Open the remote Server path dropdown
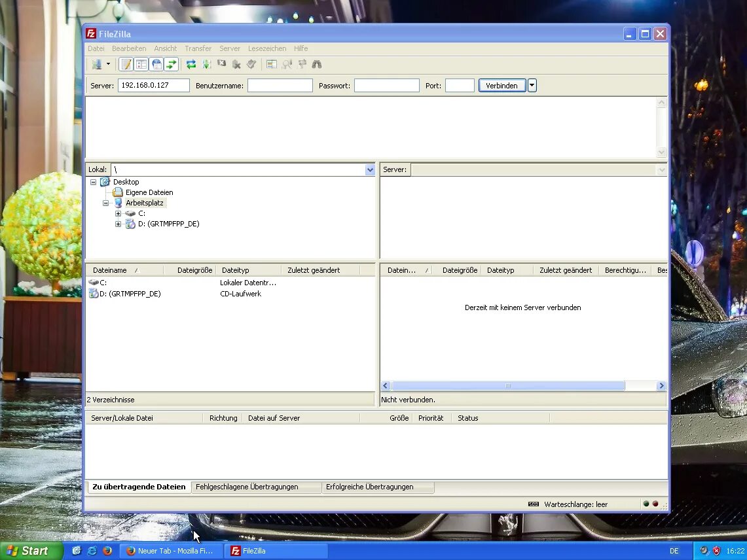 (662, 170)
